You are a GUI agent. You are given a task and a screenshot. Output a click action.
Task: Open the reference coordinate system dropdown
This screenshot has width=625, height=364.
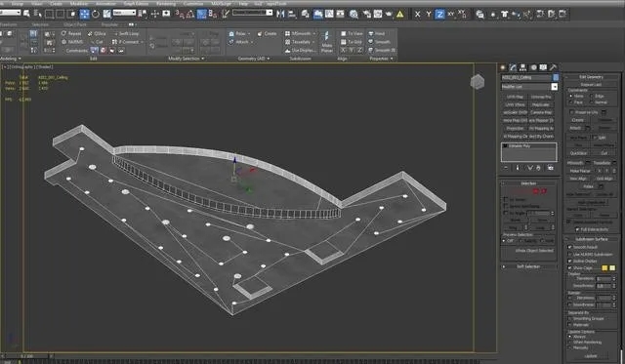tap(124, 13)
